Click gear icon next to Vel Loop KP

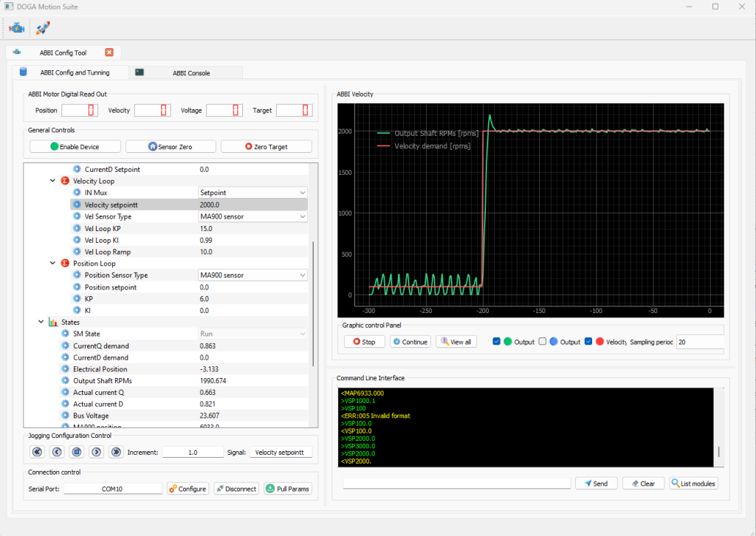(x=77, y=228)
